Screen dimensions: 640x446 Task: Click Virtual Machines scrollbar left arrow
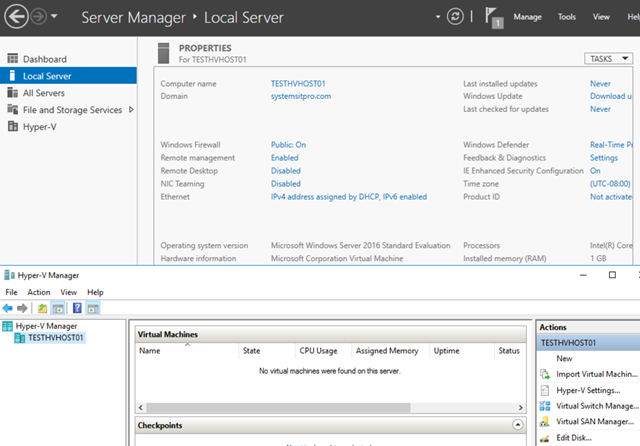tap(140, 408)
